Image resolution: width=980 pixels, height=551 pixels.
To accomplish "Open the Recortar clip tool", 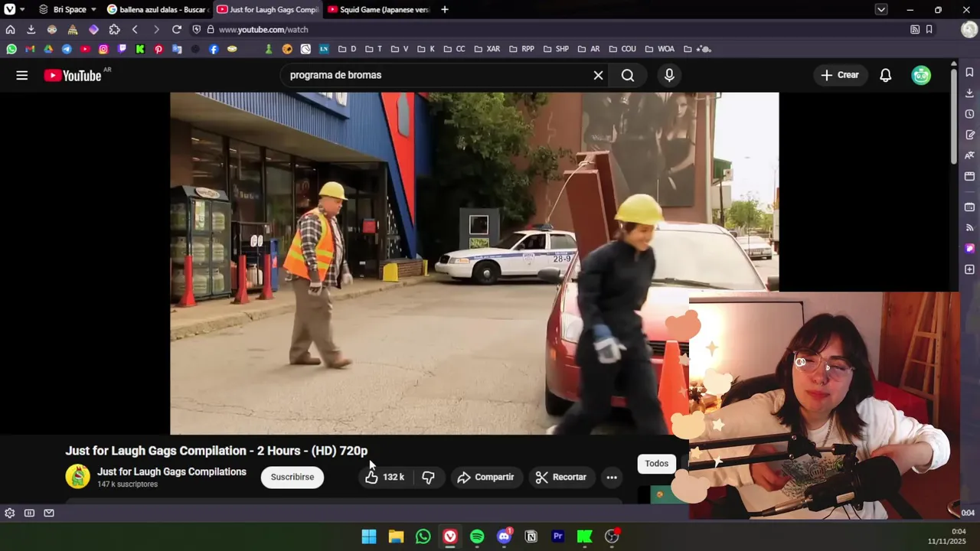I will pyautogui.click(x=561, y=477).
